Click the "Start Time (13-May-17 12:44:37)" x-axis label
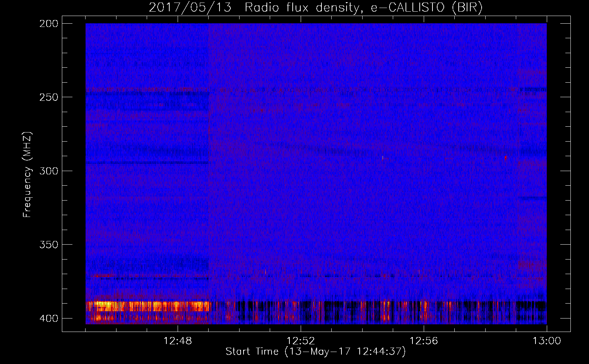589x364 pixels. [316, 352]
